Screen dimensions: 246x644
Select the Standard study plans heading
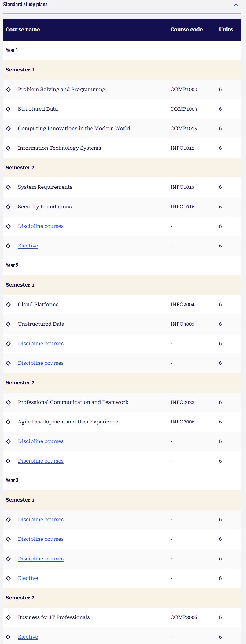coord(25,5)
